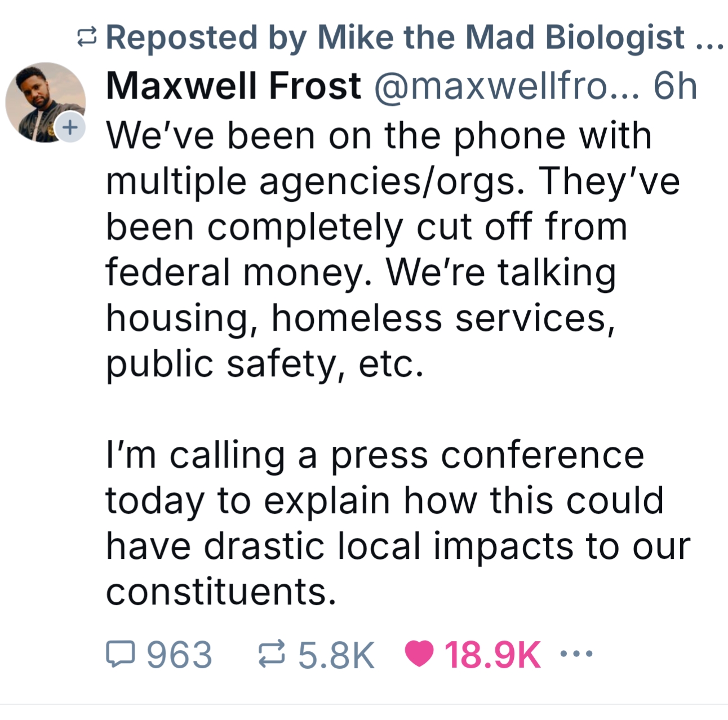
Task: Click the "housing, homeless services," line
Action: 360,318
